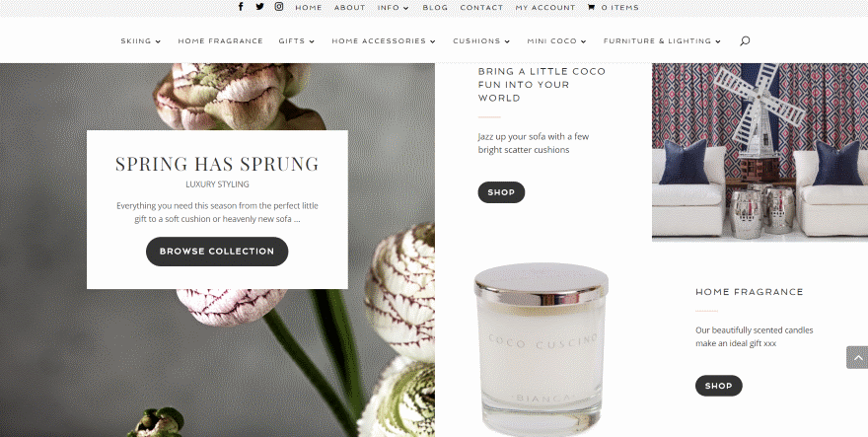Expand the Cushions menu

[481, 41]
